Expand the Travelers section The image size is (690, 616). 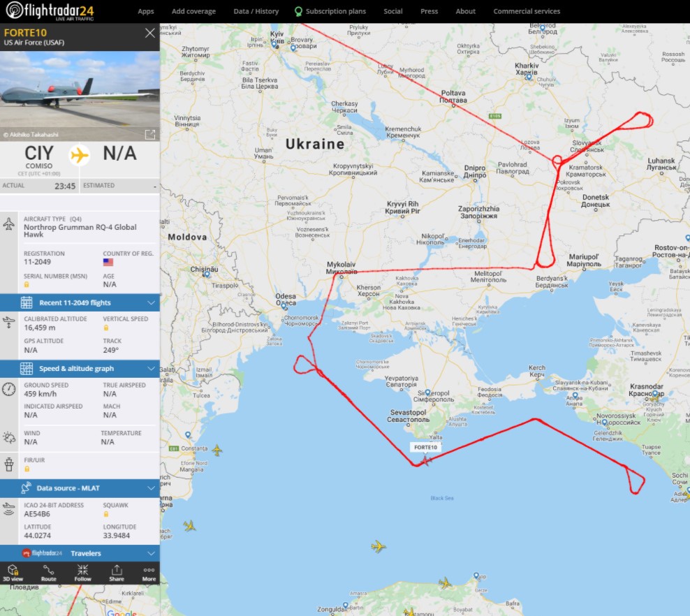pos(80,553)
